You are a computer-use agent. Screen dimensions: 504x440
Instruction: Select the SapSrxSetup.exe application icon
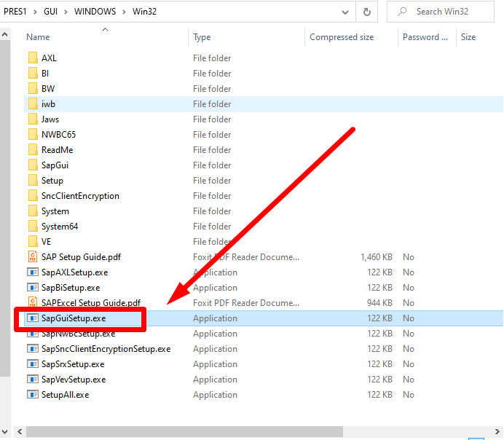coord(33,364)
